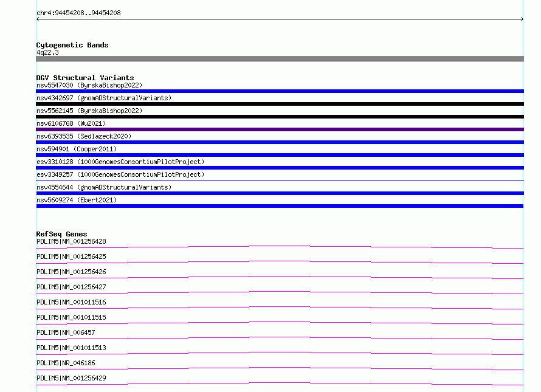Click the magenta intron line of NM_001256427
The image size is (541, 392).
[x=280, y=292]
